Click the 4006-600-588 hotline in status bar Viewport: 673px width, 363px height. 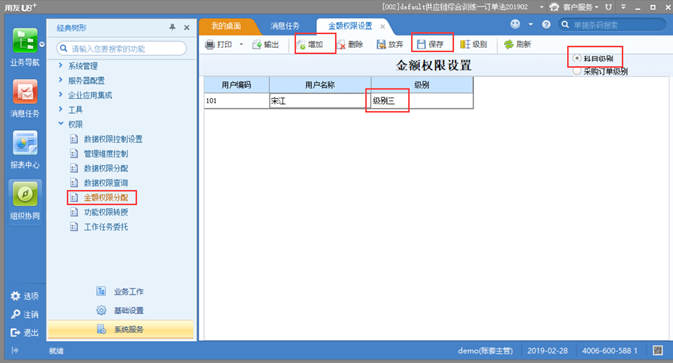click(610, 351)
